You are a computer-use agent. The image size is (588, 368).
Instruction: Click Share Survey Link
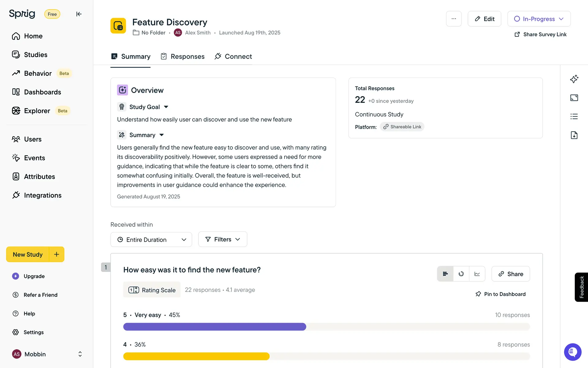tap(541, 34)
